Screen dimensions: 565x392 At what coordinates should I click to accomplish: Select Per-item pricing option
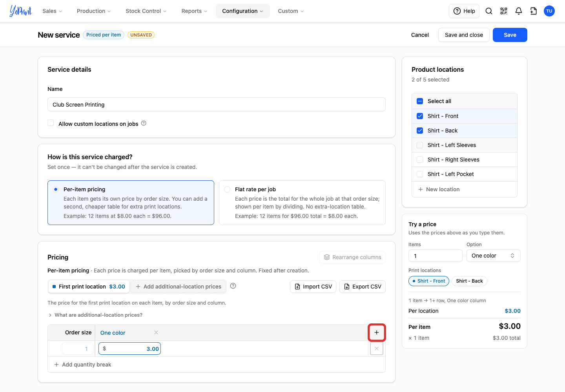point(131,203)
